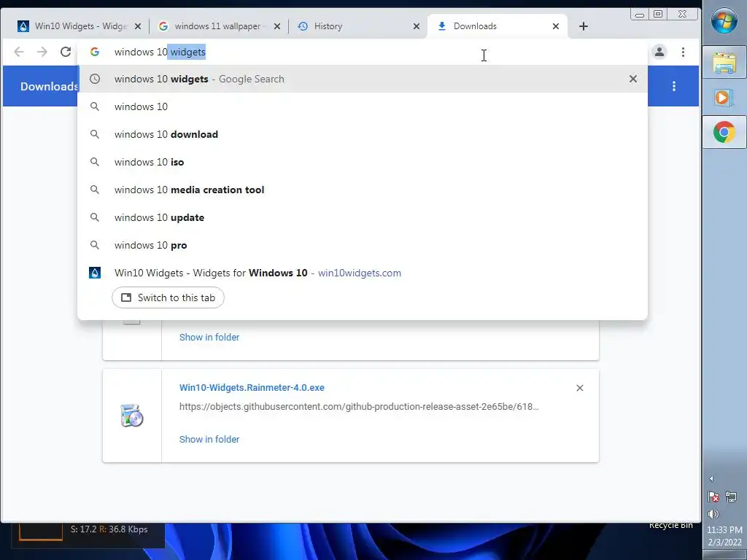This screenshot has width=747, height=560.
Task: Show hidden tray icons arrow
Action: [711, 478]
